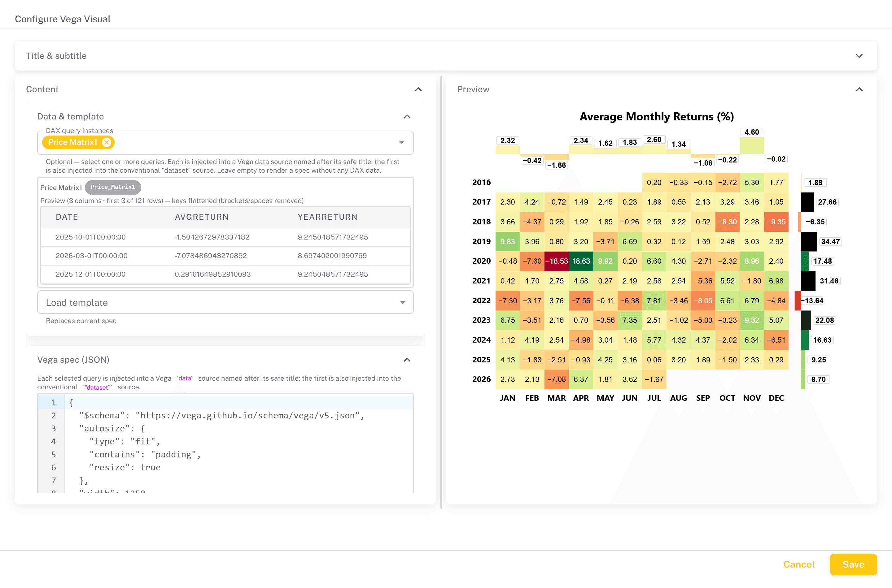Select the 2025-10-01T00:00:00 date cell
The height and width of the screenshot is (588, 892).
coord(90,237)
